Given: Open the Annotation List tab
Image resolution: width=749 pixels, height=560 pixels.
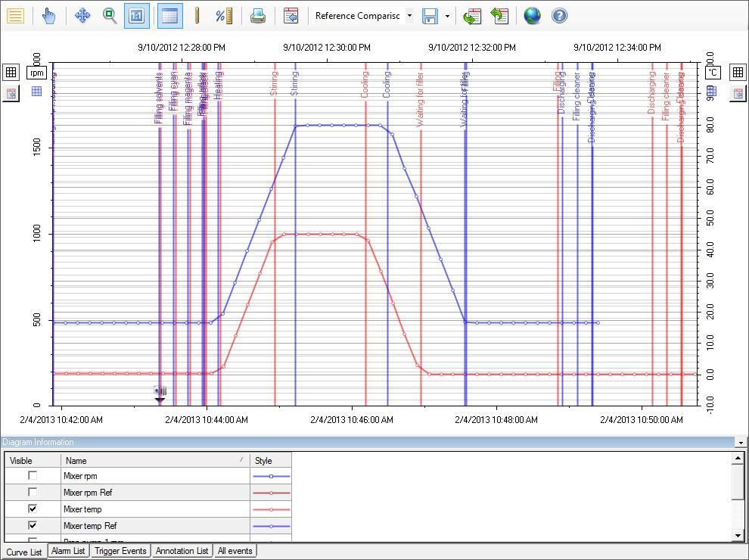Looking at the screenshot, I should (182, 551).
